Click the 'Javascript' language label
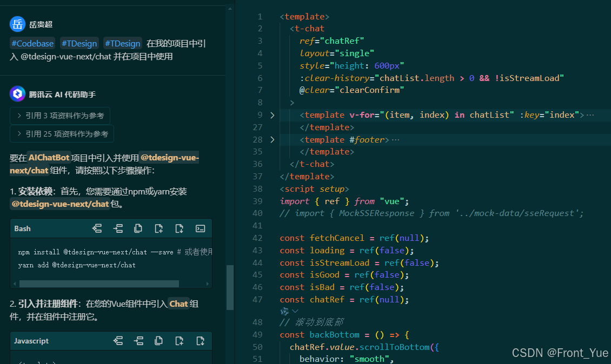 31,341
